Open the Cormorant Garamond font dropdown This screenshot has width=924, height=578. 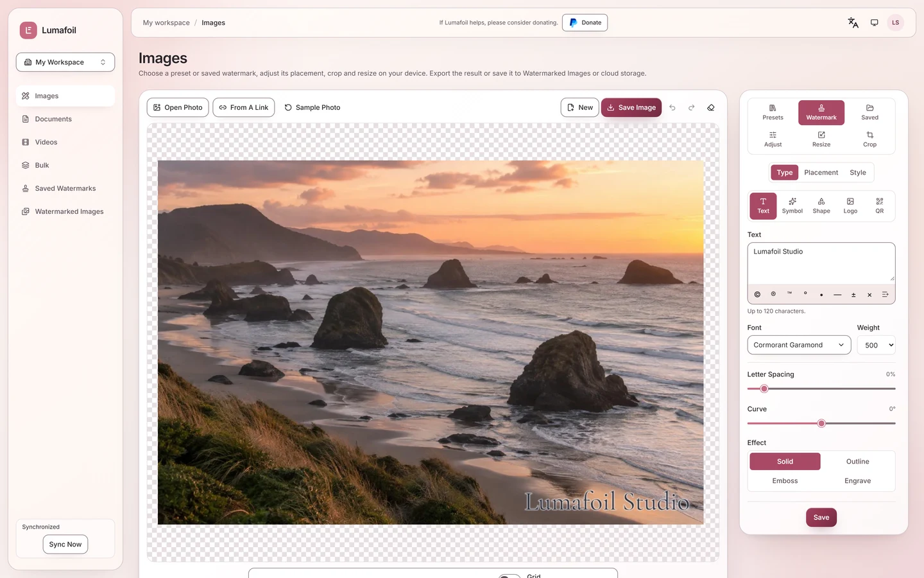point(799,345)
